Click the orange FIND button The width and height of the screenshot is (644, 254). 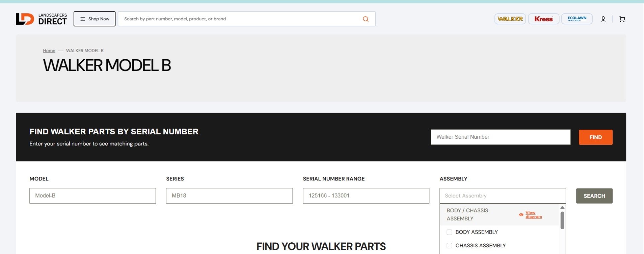pos(595,137)
